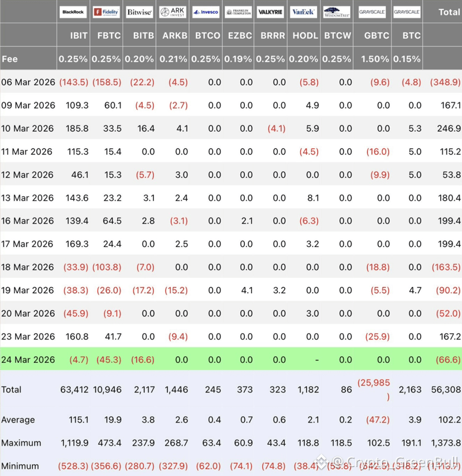Click the 10 Mar 2026 date row

27,128
